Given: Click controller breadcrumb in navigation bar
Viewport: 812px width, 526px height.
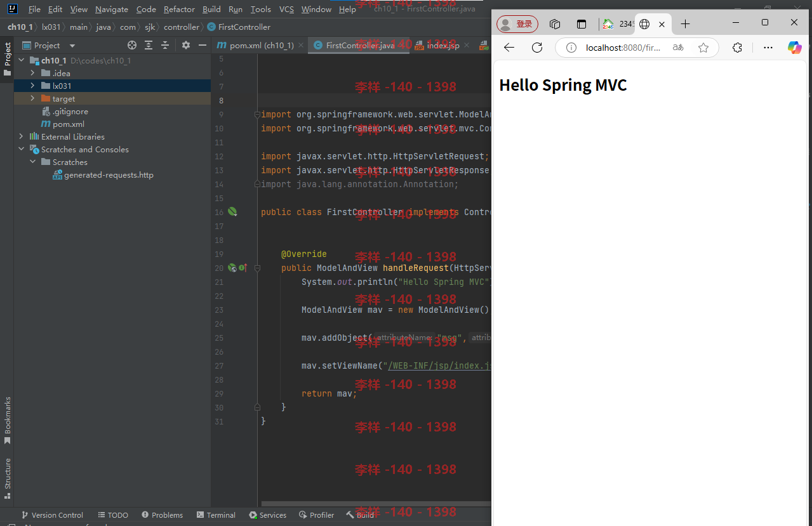Looking at the screenshot, I should pos(181,27).
